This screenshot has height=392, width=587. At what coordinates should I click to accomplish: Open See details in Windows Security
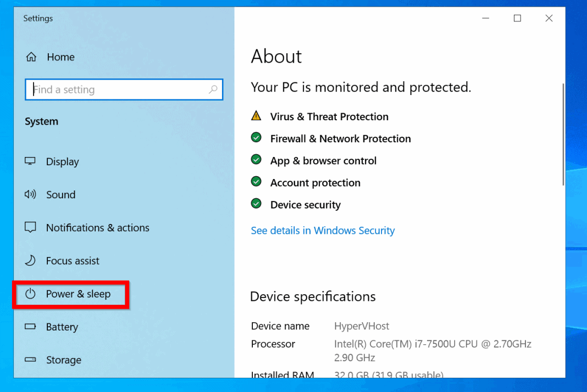[x=323, y=230]
